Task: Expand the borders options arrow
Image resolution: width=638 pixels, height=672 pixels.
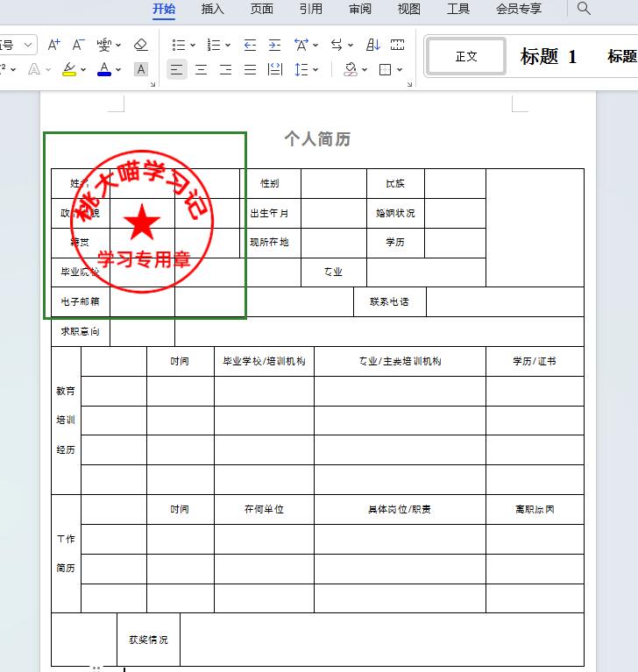Action: (399, 69)
